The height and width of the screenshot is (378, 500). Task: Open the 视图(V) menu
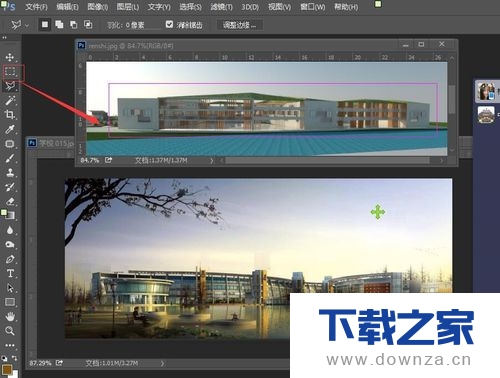click(279, 7)
